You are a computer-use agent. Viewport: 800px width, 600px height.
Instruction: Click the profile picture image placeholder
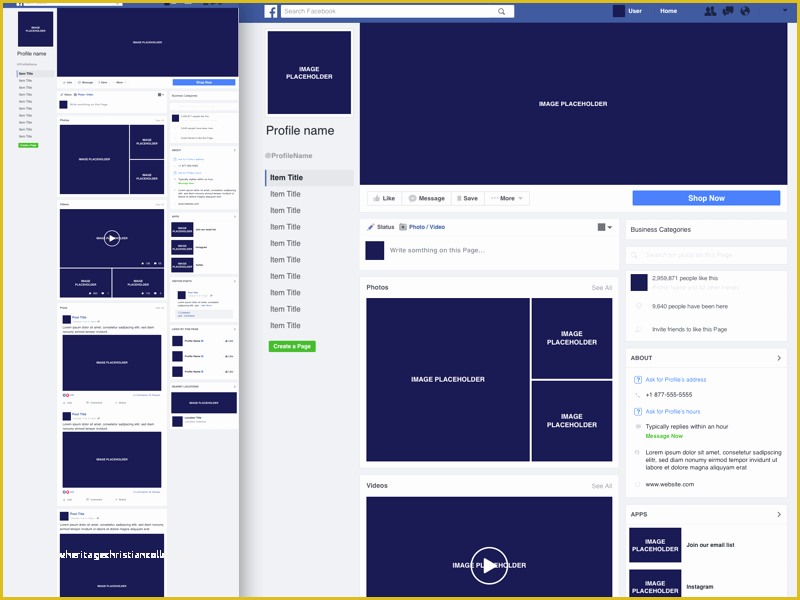(309, 72)
